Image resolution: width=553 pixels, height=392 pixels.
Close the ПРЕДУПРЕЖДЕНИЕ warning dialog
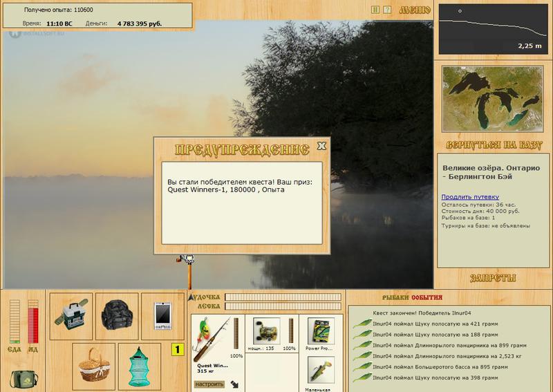pos(321,146)
